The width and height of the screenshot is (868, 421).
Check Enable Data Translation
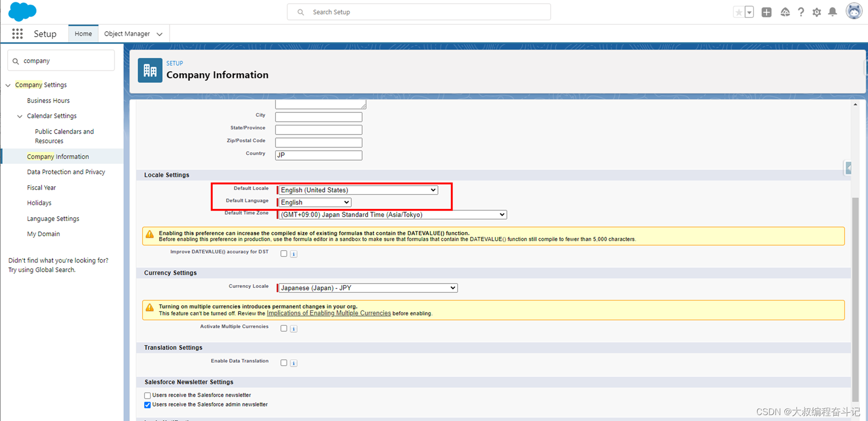pos(284,362)
